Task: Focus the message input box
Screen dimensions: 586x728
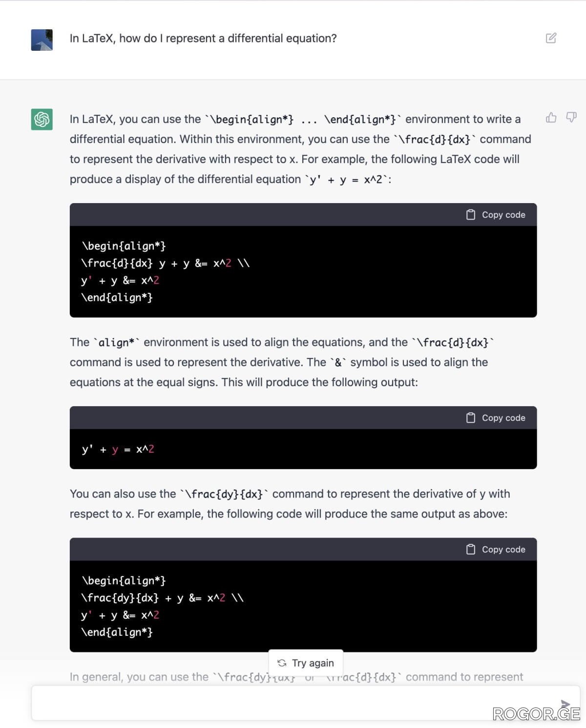Action: pos(293,703)
